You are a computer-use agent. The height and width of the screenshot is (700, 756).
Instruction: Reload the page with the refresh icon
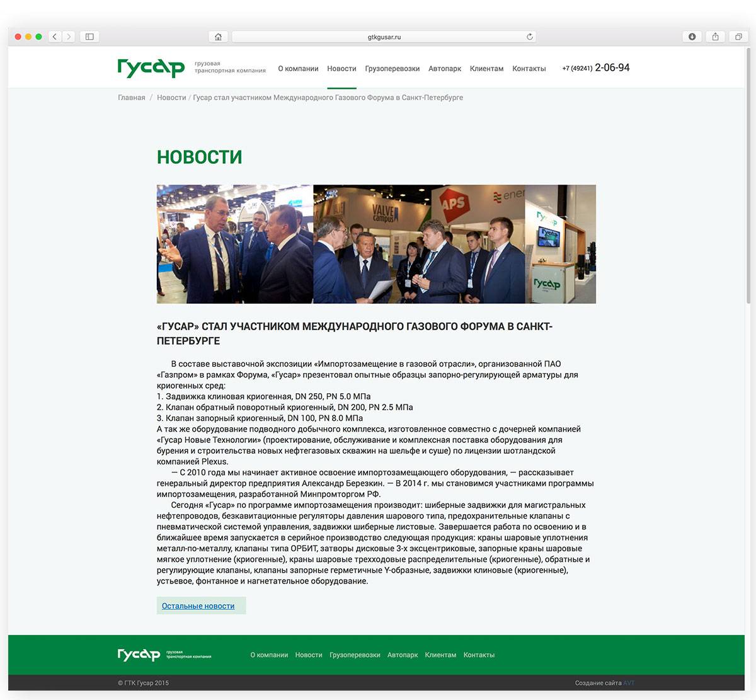pyautogui.click(x=530, y=37)
